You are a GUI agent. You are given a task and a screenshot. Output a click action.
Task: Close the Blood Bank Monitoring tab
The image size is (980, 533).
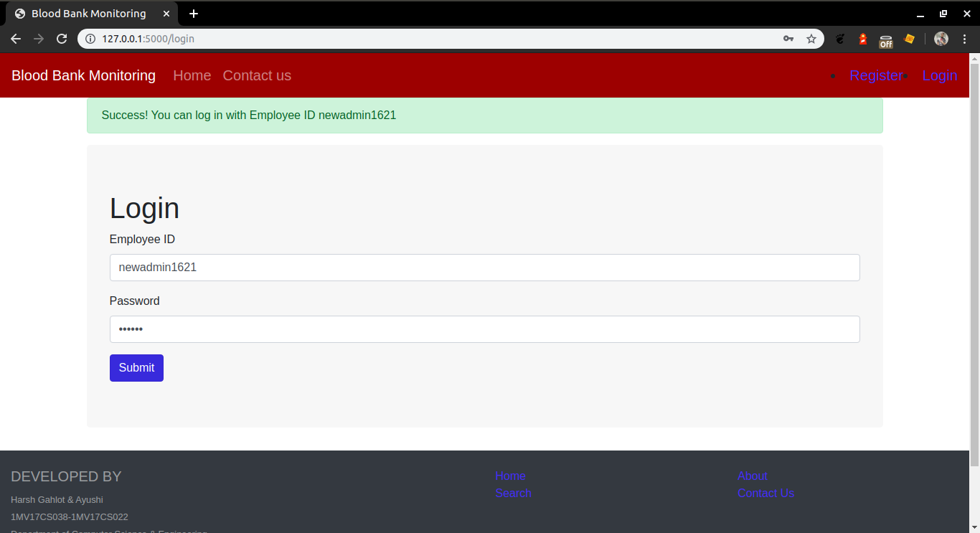coord(167,14)
